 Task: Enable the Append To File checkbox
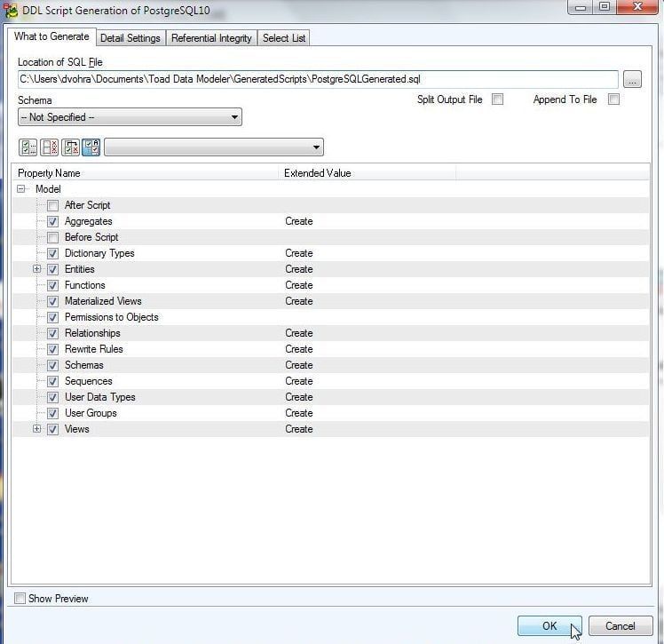pyautogui.click(x=613, y=99)
